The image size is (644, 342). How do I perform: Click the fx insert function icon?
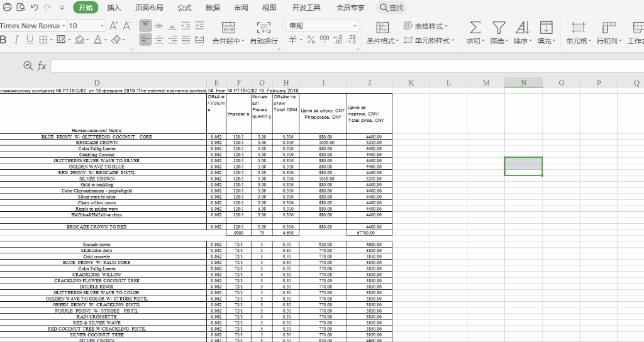point(42,65)
